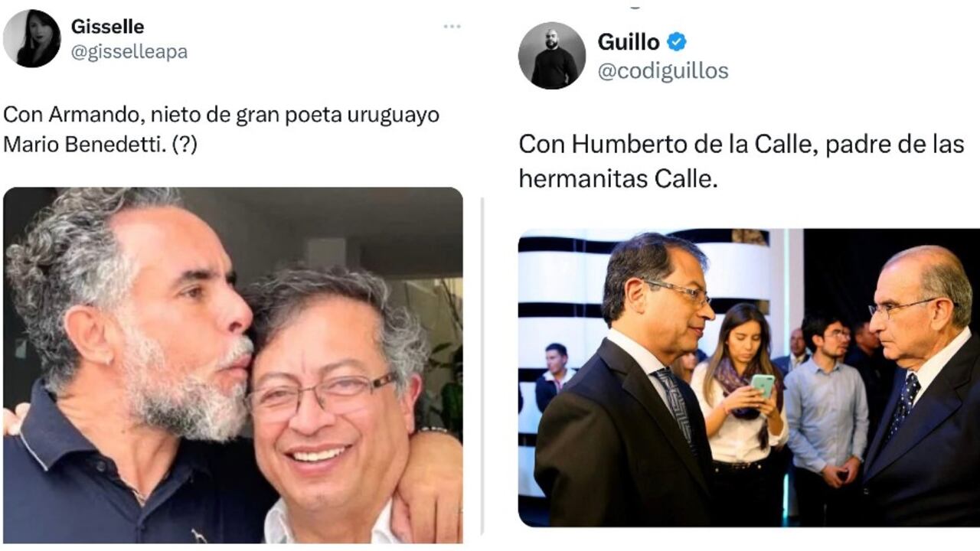Click the 'hermanitas Calle.' text line
This screenshot has height=551, width=980.
pos(619,178)
